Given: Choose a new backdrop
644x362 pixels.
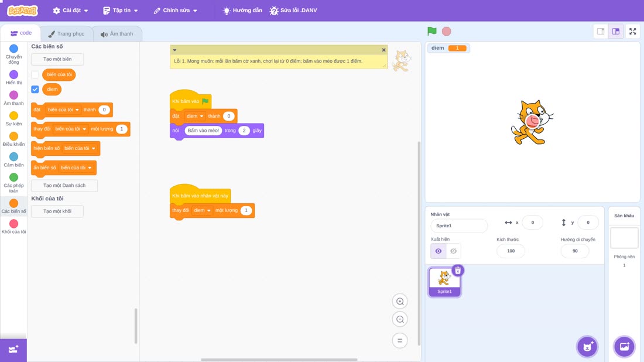Looking at the screenshot, I should point(624,346).
